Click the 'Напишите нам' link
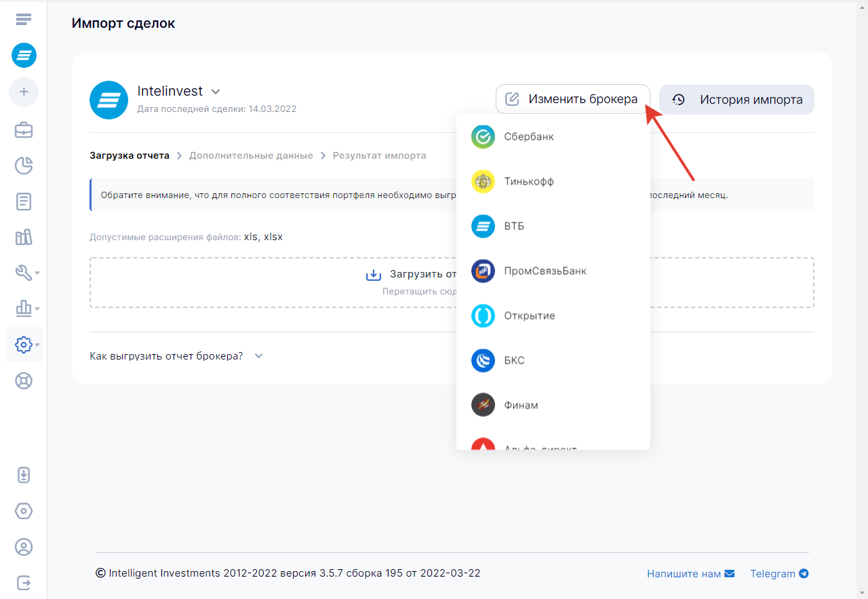Screen dimensions: 868x599 [690, 574]
